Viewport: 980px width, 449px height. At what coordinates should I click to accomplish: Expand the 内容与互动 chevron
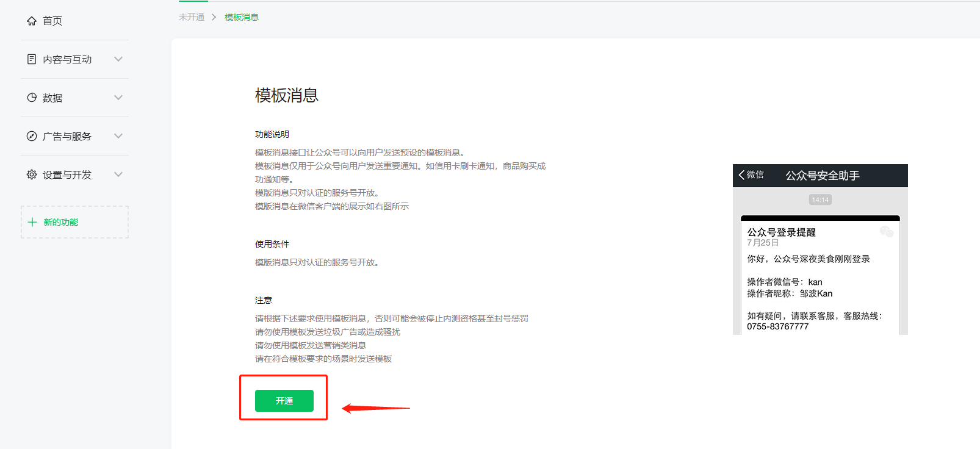pos(118,59)
